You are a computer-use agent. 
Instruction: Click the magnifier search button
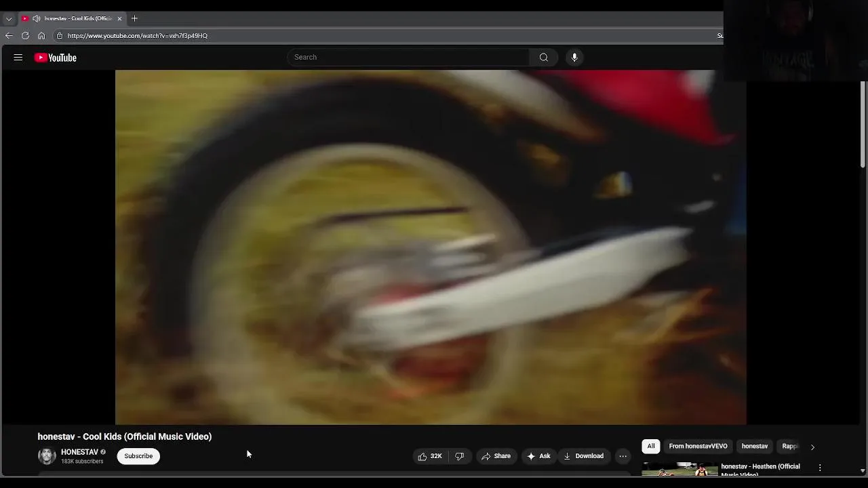click(x=544, y=58)
